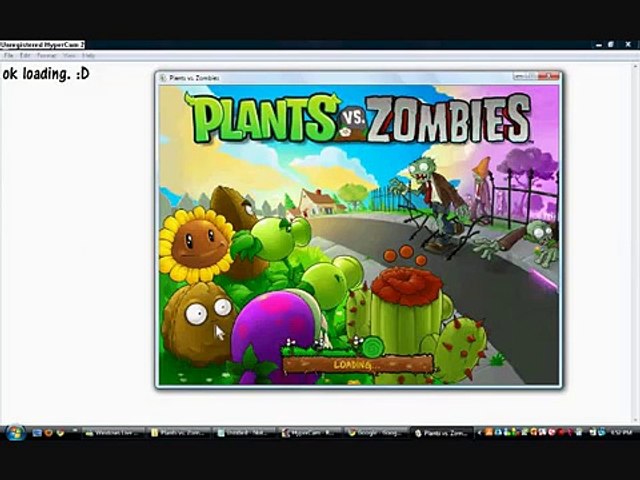The image size is (640, 480).
Task: Select the active Plants vs. Zombies taskbar button
Action: (x=443, y=433)
